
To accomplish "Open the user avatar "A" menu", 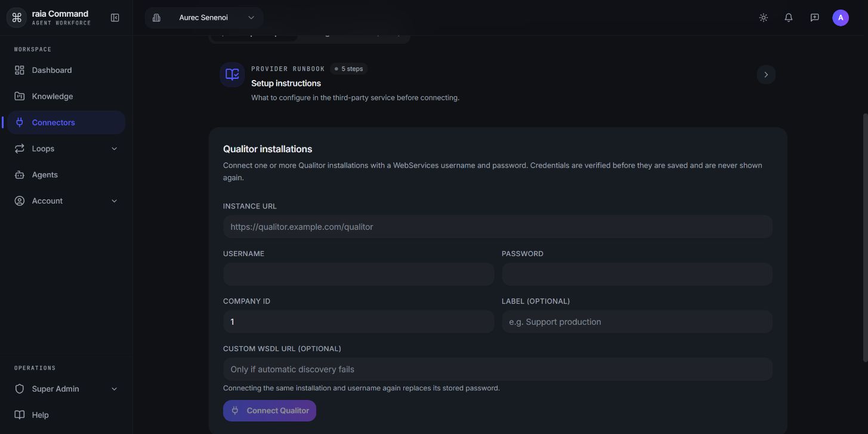I will coord(841,18).
